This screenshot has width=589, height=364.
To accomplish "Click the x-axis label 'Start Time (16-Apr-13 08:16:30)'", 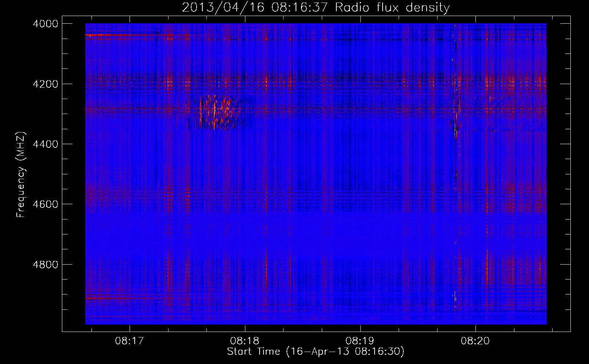I will click(x=316, y=352).
